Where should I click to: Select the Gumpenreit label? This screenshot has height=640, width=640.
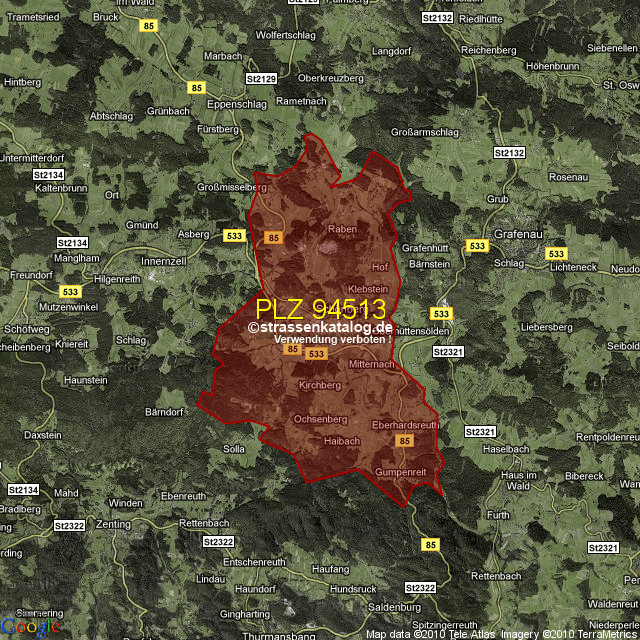click(x=401, y=471)
